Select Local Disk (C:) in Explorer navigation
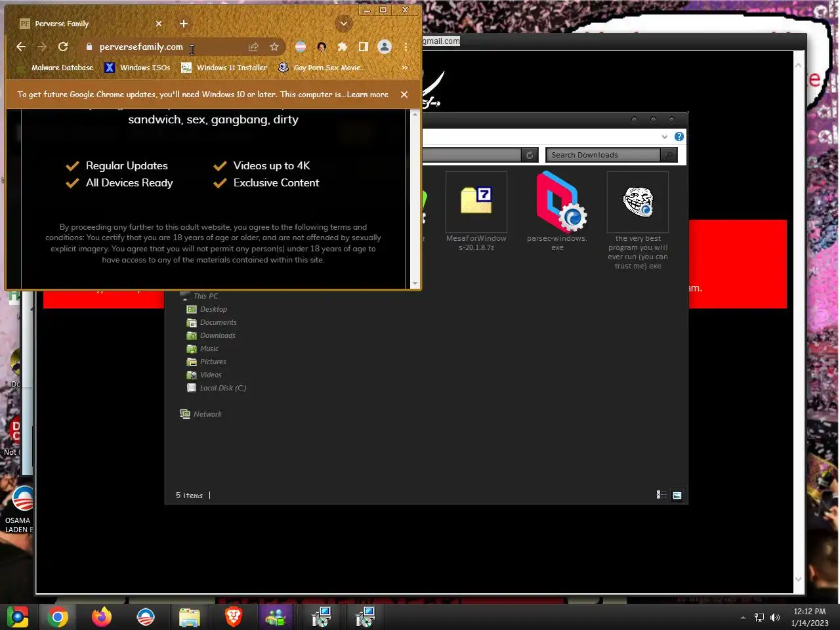 pos(217,388)
